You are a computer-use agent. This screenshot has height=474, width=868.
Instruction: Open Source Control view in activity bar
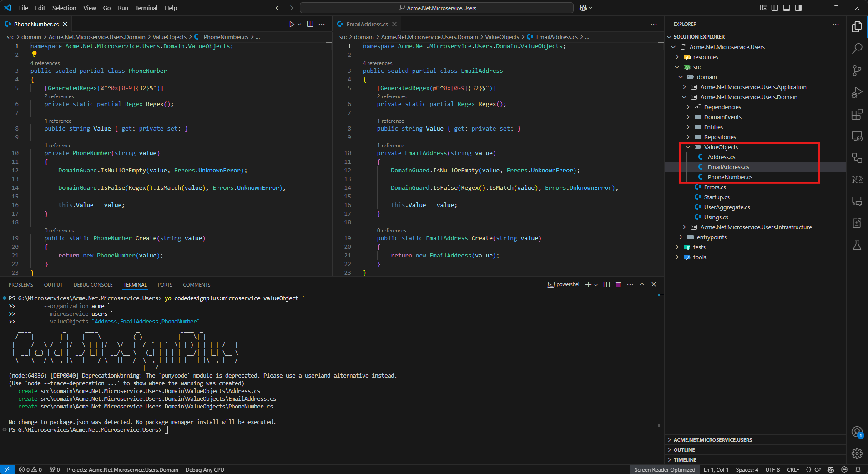pos(857,70)
